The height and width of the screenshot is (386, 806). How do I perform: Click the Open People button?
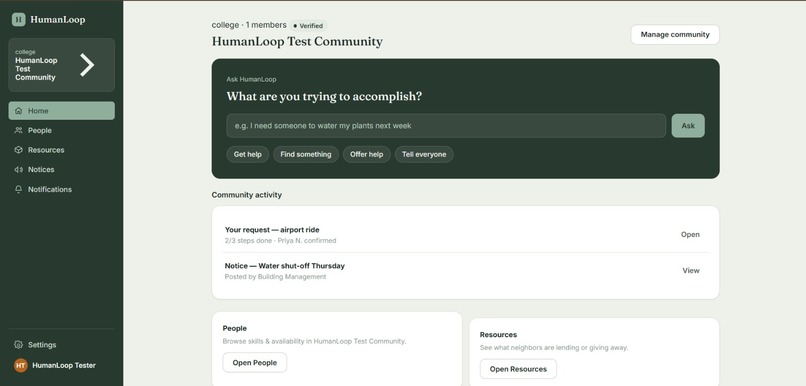[x=254, y=362]
